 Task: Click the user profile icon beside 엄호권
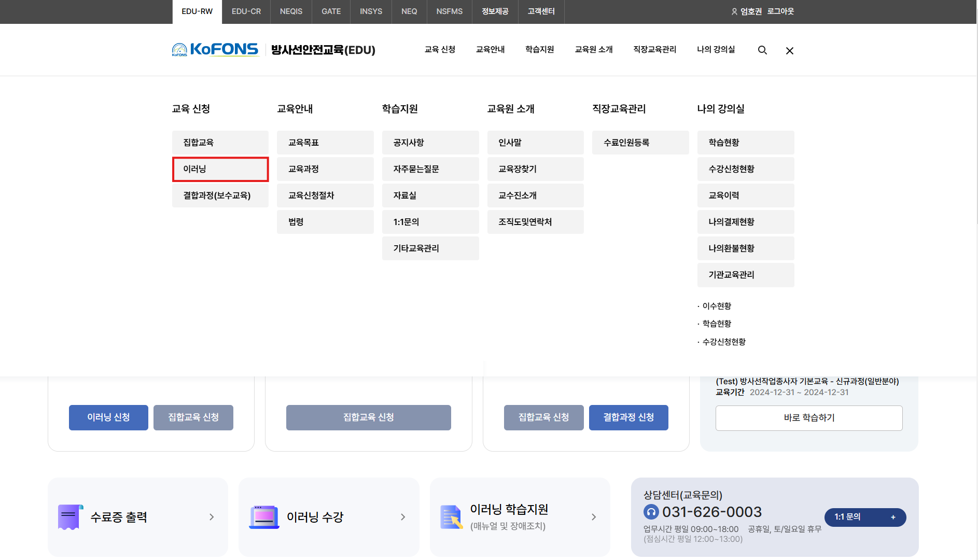(x=734, y=11)
